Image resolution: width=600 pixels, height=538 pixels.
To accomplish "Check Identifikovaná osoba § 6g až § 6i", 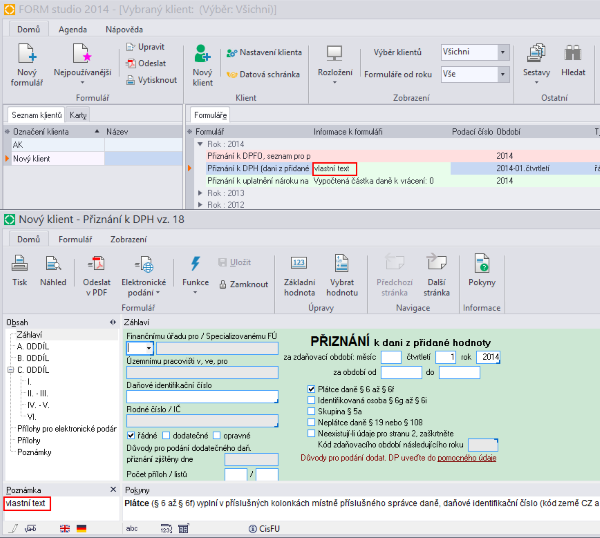I will (311, 400).
